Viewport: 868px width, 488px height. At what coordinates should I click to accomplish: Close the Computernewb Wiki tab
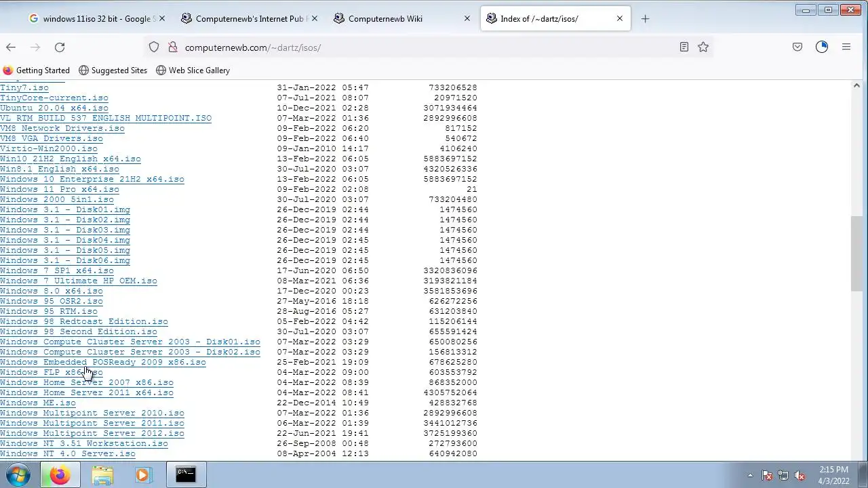click(x=467, y=18)
